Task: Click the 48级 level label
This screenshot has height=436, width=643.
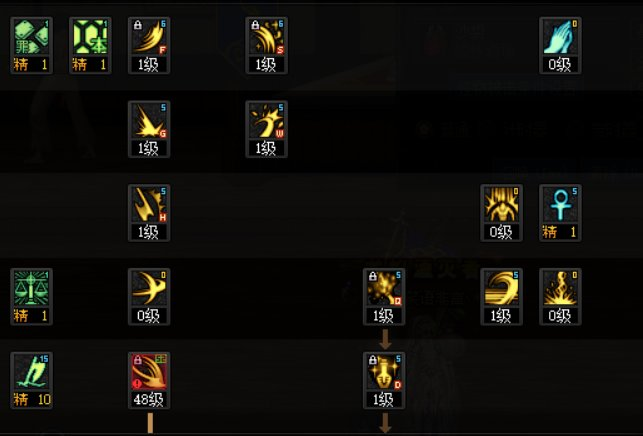Action: [149, 399]
